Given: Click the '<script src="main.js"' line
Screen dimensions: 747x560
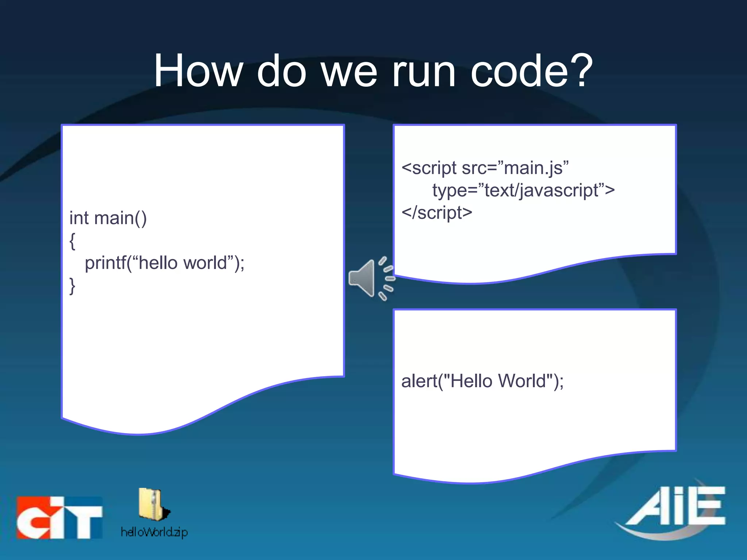Looking at the screenshot, I should point(485,168).
